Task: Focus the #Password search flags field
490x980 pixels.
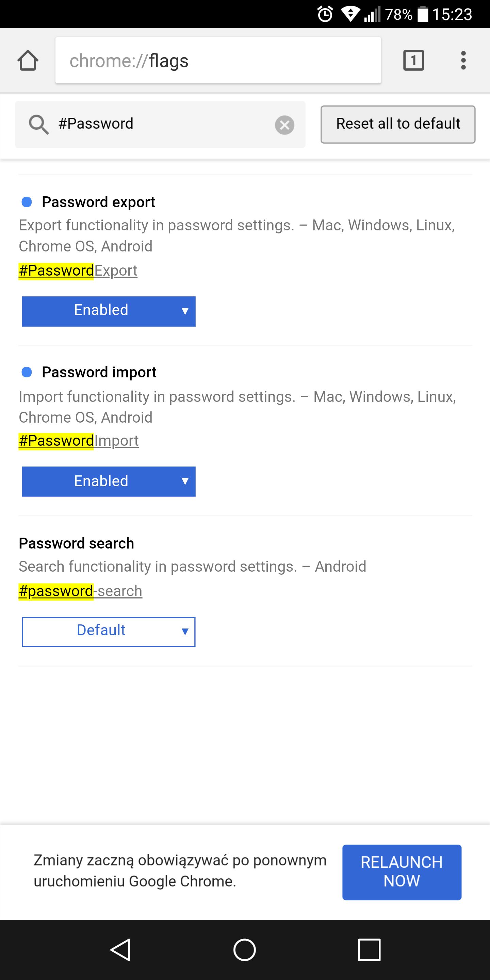Action: pyautogui.click(x=161, y=124)
